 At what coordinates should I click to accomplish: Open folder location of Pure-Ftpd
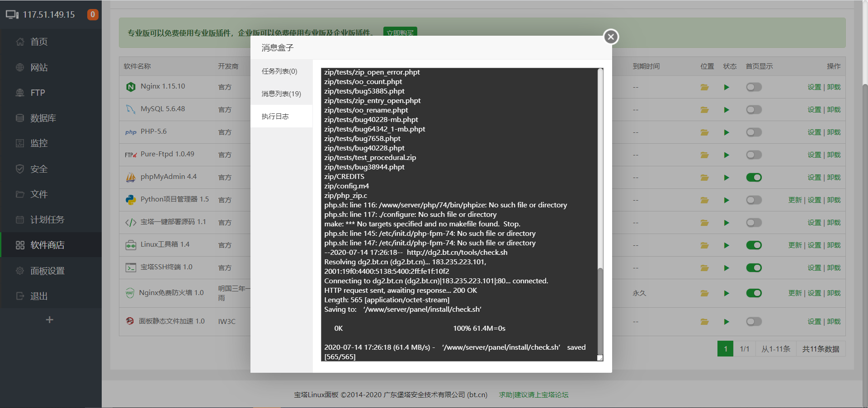[704, 155]
